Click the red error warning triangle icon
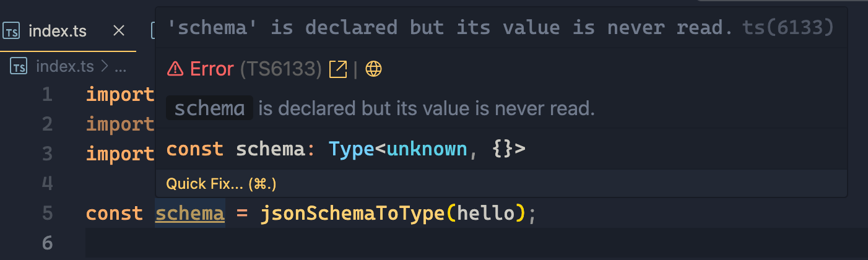 176,69
